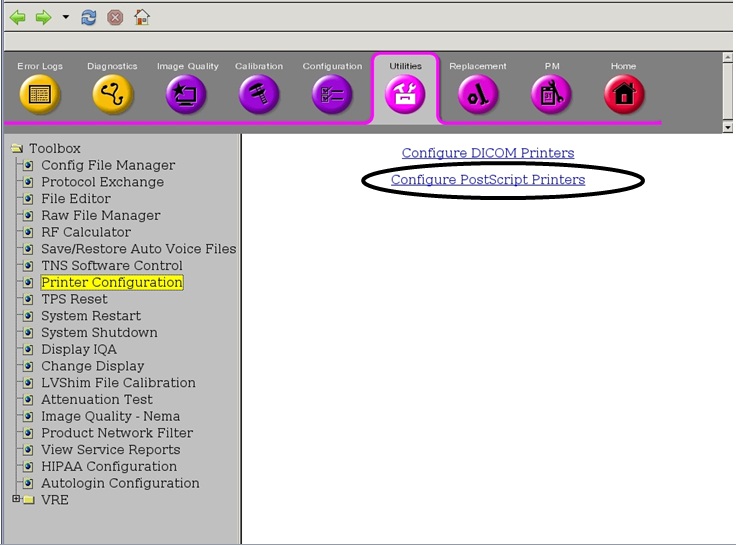Go to Home icon
The height and width of the screenshot is (545, 736).
624,94
